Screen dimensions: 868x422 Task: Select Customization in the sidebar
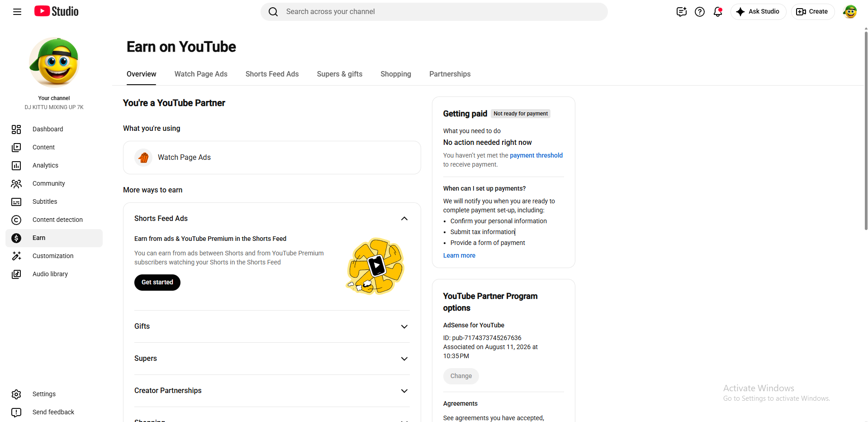pyautogui.click(x=54, y=256)
